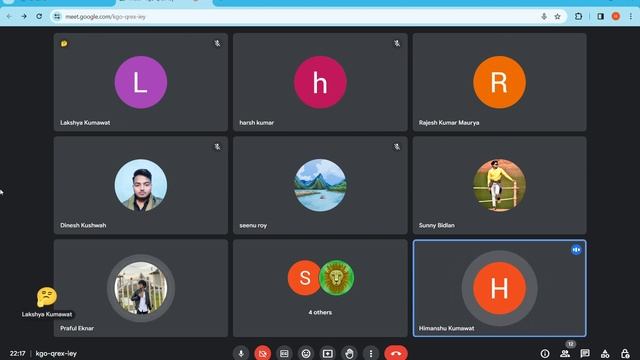Click the purple L avatar of Lakshya Kumawat

pyautogui.click(x=141, y=82)
